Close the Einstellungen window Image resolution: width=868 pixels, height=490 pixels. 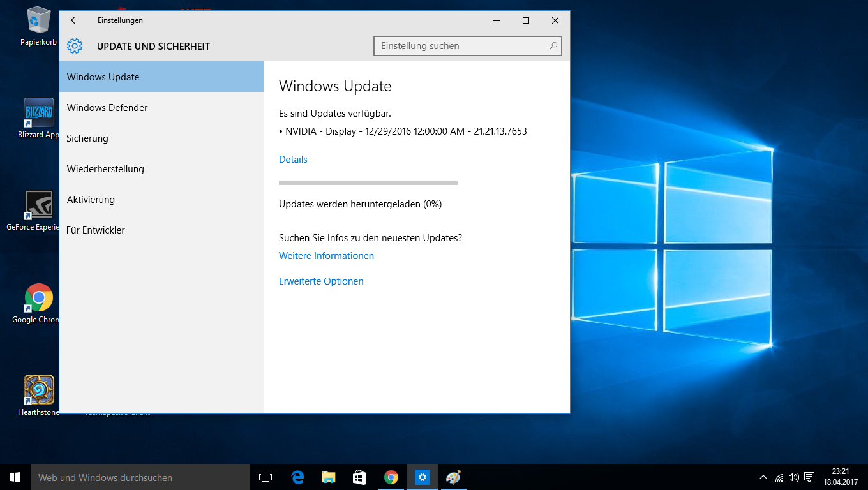click(x=555, y=20)
